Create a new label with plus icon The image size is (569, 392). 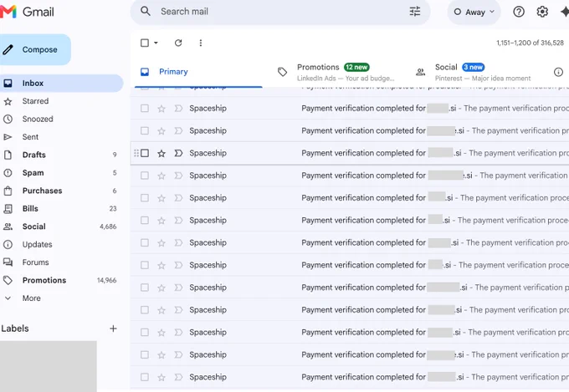click(113, 328)
